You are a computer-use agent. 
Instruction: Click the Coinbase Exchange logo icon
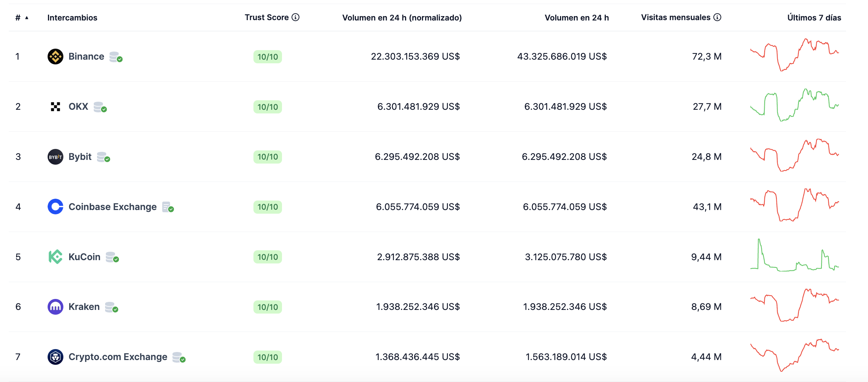coord(55,207)
